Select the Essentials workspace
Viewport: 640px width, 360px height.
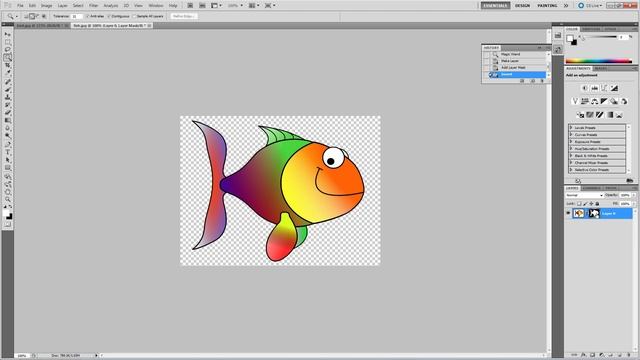pyautogui.click(x=495, y=6)
